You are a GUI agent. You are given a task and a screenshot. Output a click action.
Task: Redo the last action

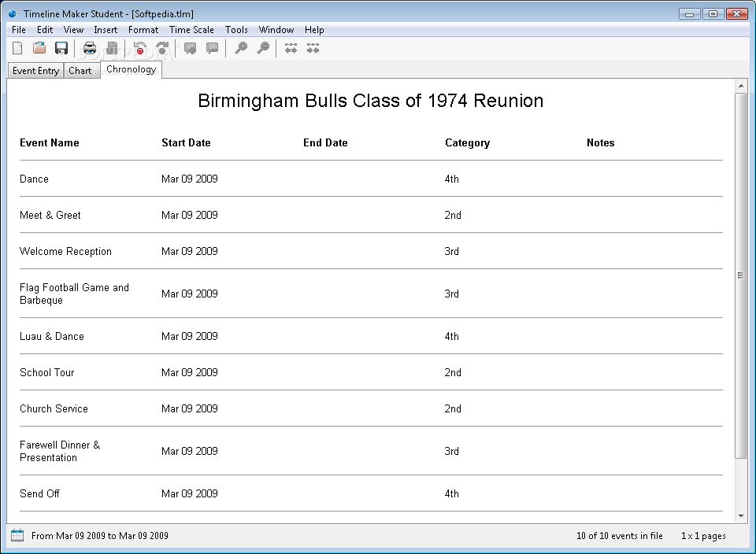click(x=163, y=48)
